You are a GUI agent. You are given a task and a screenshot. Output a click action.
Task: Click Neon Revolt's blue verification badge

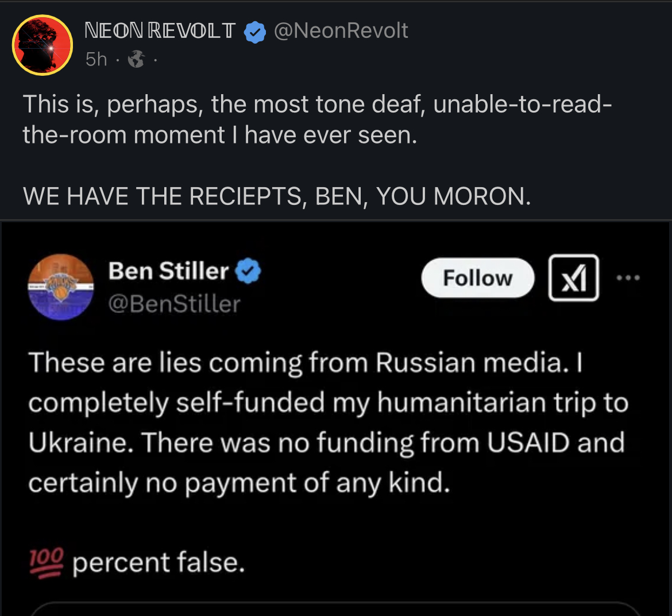click(255, 32)
